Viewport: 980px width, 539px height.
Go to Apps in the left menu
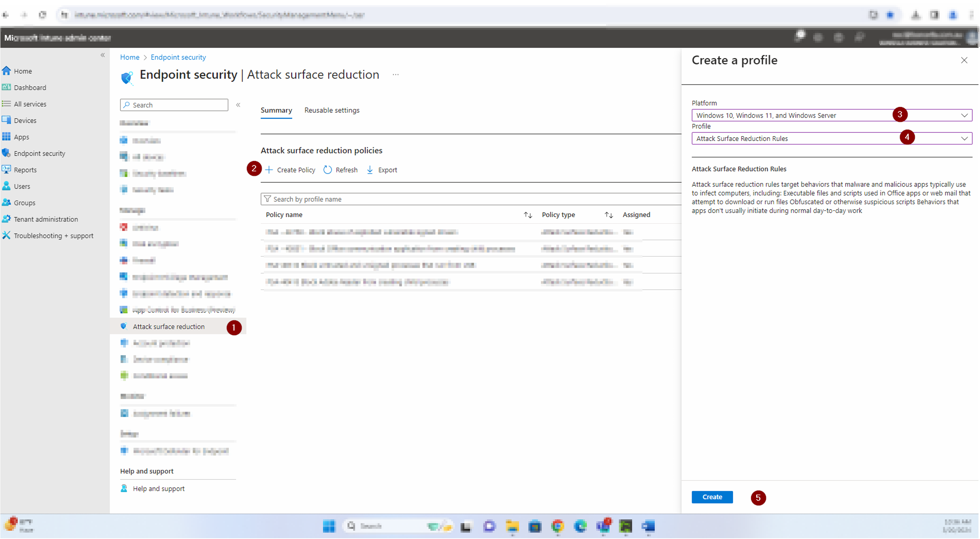15,137
